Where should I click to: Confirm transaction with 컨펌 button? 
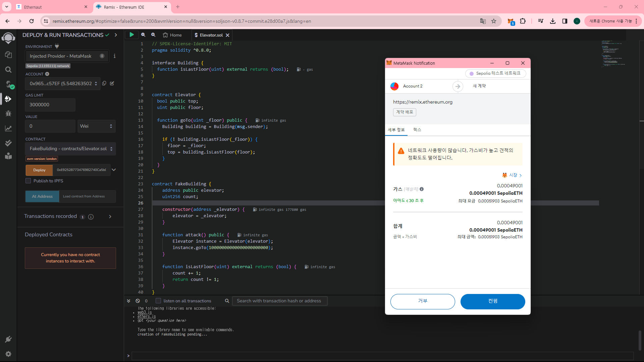click(x=493, y=301)
